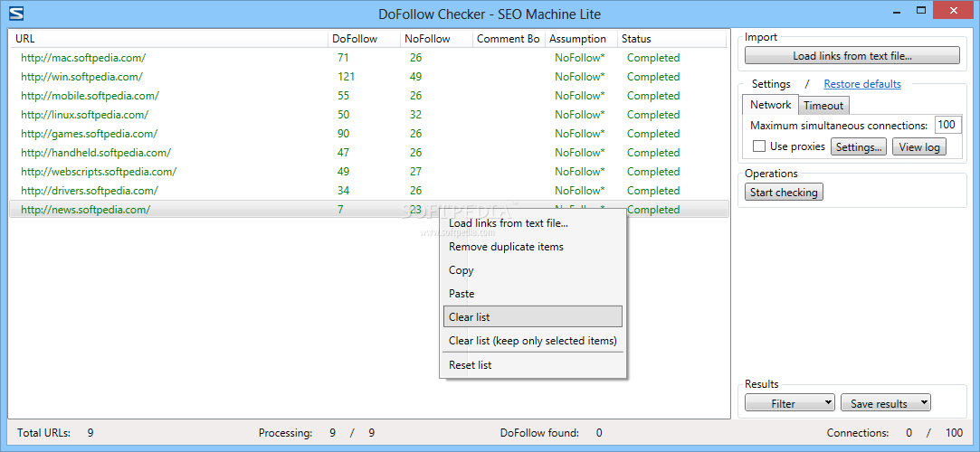Click the Start checking button

tap(784, 193)
